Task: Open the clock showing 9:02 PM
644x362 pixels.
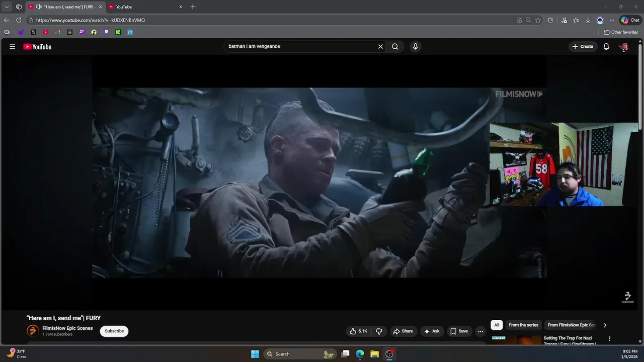Action: [630, 354]
